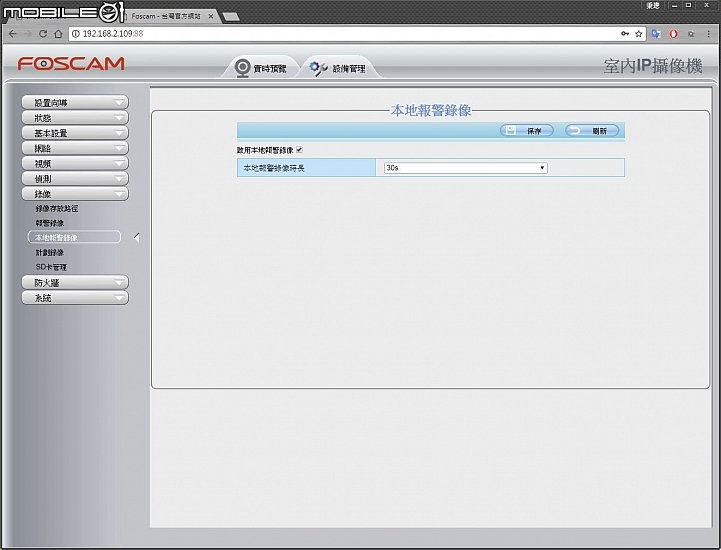Viewport: 721px width, 550px height.
Task: Click the refresh arrow icon in 刷新 button
Action: [575, 131]
